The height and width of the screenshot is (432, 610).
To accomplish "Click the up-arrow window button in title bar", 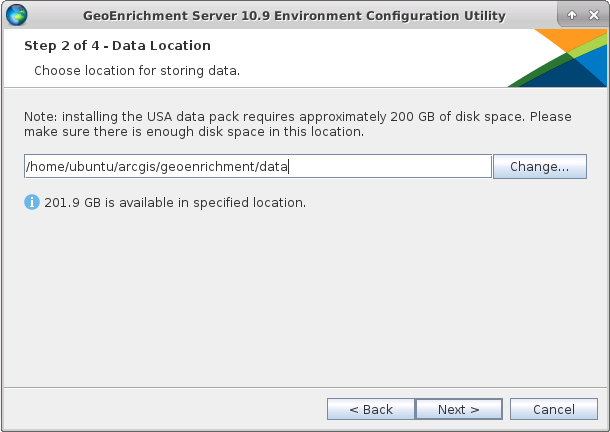I will tap(571, 16).
